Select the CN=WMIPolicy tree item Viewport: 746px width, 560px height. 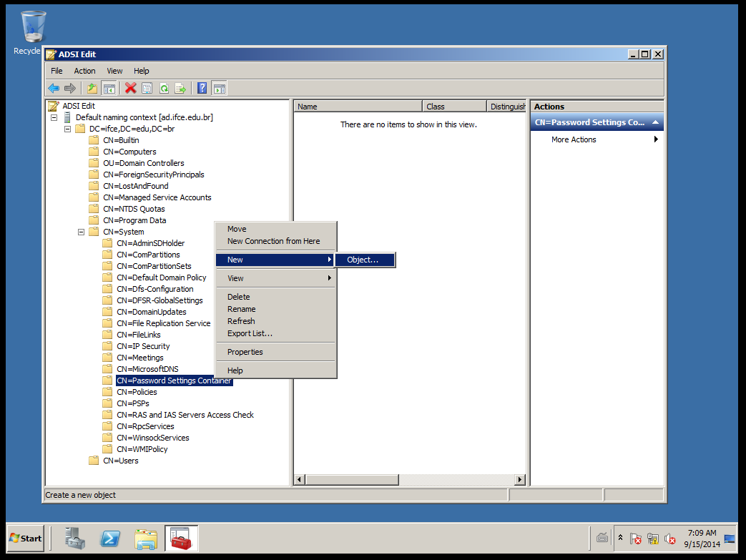(x=142, y=449)
